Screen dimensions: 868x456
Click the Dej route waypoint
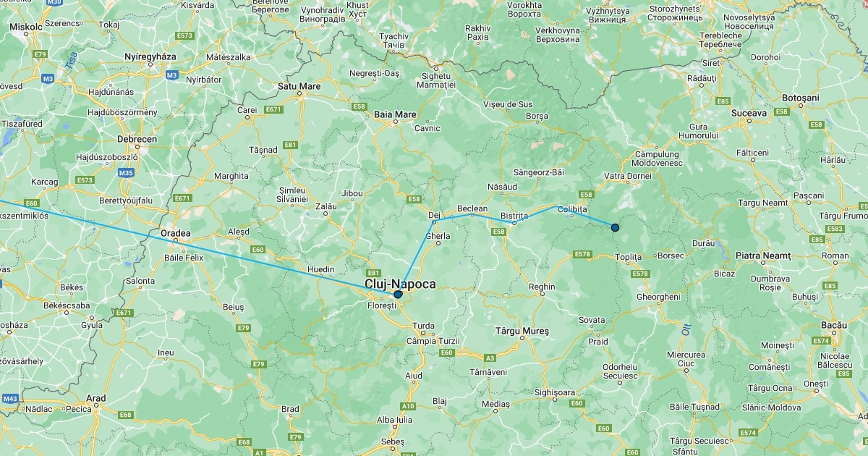pos(434,221)
